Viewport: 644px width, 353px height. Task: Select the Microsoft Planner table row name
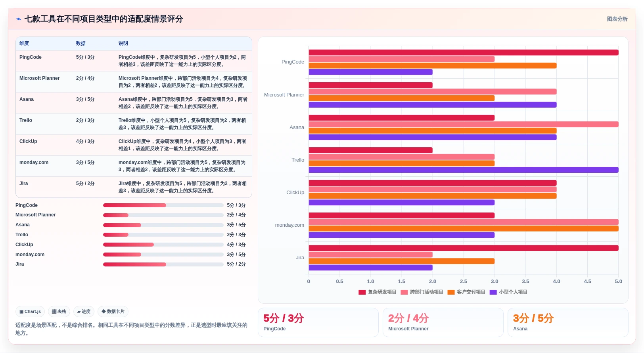[40, 78]
